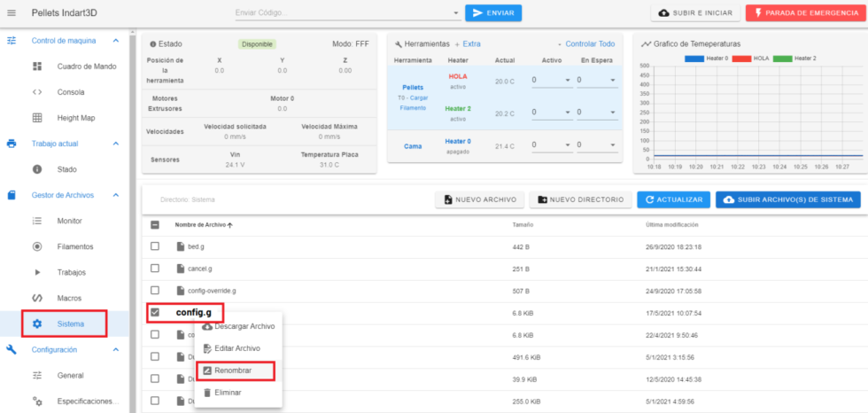The height and width of the screenshot is (413, 868).
Task: Collapse the Gestor de Archivos section
Action: coord(116,195)
